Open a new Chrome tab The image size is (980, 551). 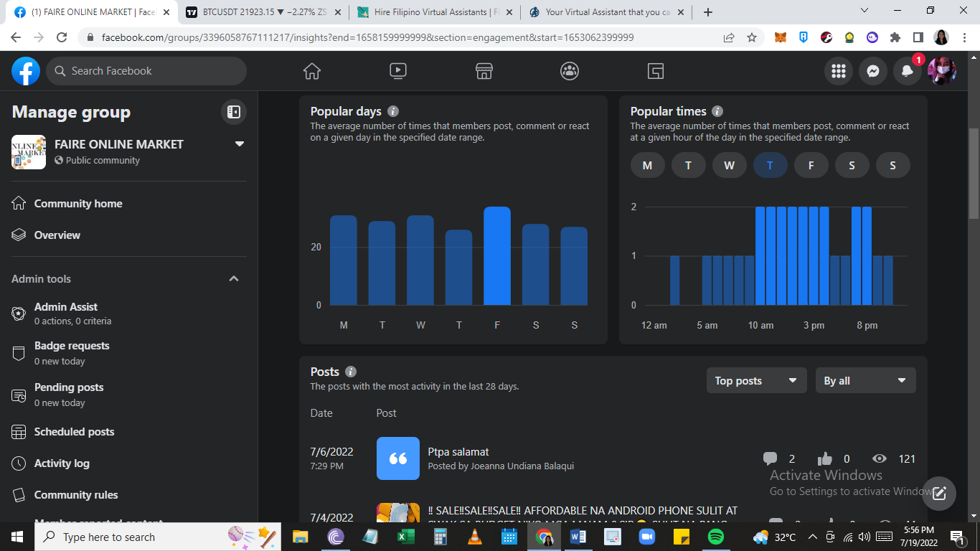pos(708,12)
